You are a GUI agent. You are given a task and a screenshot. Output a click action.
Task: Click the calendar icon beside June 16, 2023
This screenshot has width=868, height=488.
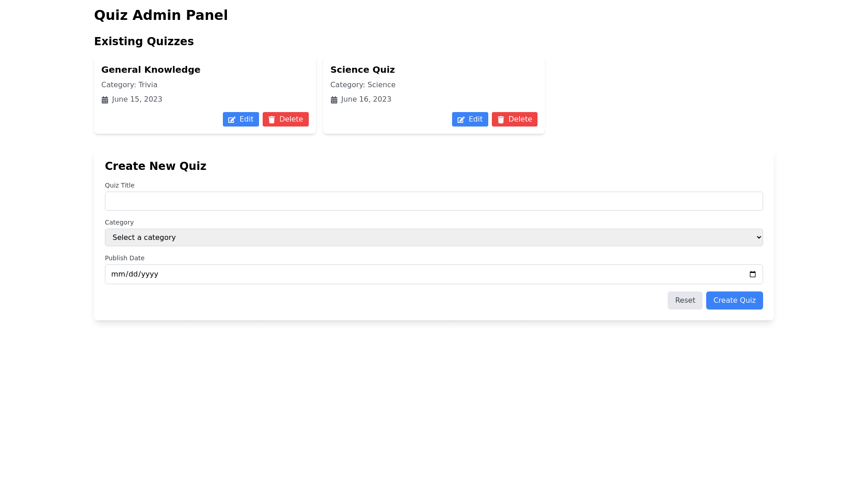pos(334,100)
